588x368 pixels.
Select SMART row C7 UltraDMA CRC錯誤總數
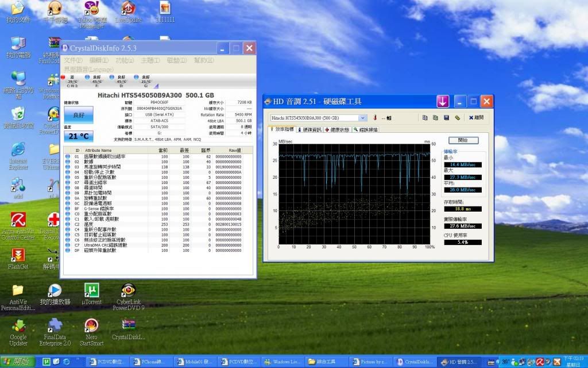pyautogui.click(x=154, y=245)
